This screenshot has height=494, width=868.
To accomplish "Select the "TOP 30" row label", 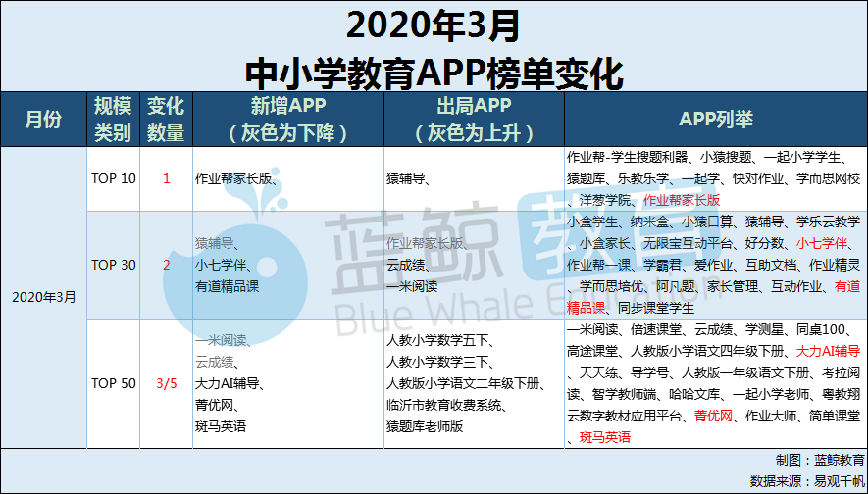I will coord(114,265).
